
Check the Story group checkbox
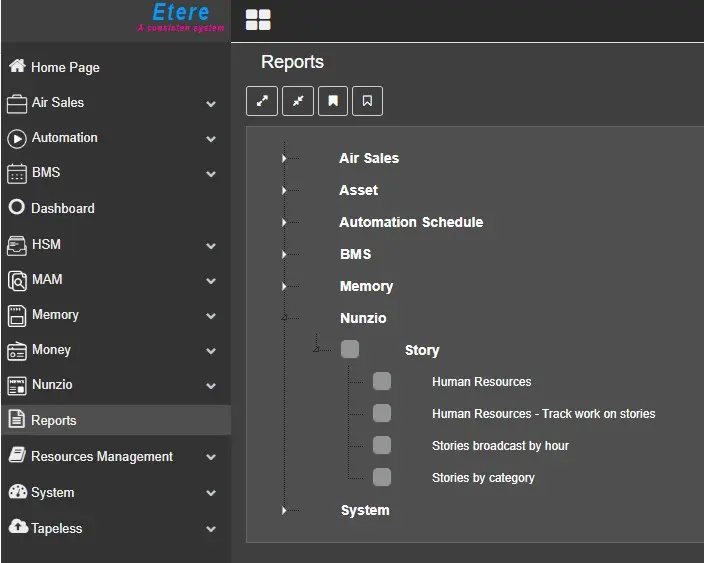(350, 350)
